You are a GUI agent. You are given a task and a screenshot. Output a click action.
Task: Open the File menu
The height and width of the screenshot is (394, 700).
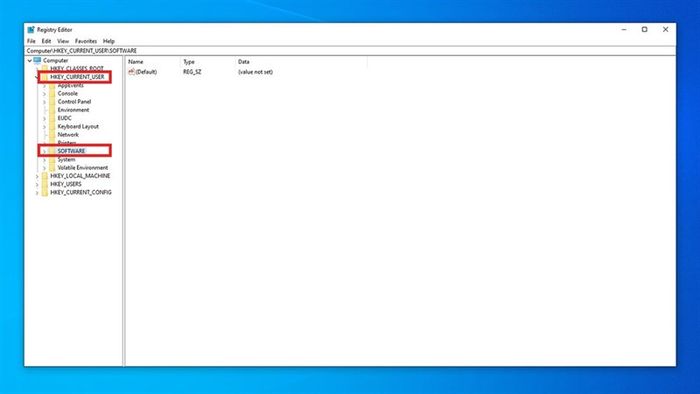(x=31, y=41)
